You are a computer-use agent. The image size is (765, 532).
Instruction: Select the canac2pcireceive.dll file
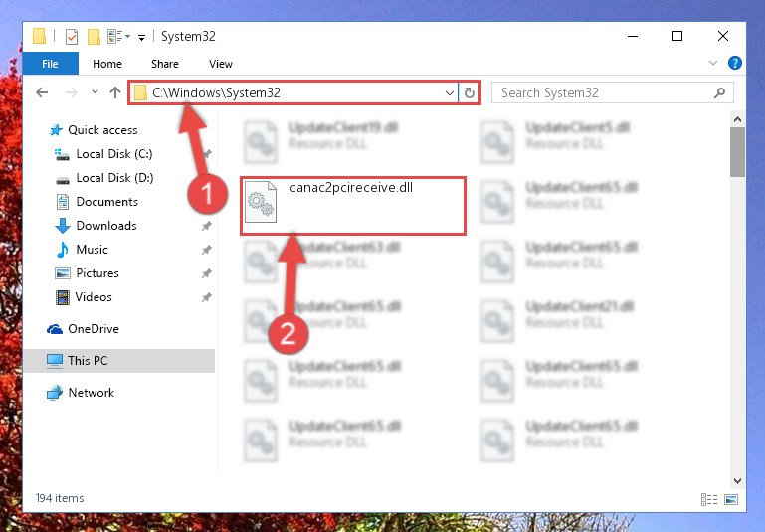pos(353,206)
